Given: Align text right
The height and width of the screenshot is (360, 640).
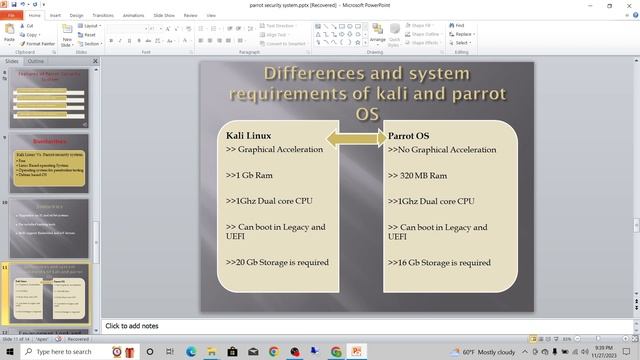Looking at the screenshot, I should [x=219, y=40].
